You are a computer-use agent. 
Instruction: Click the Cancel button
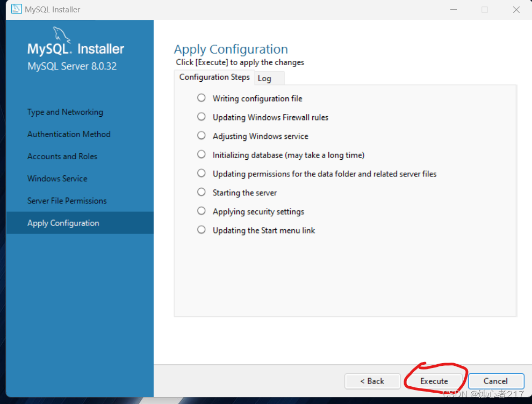pos(495,381)
